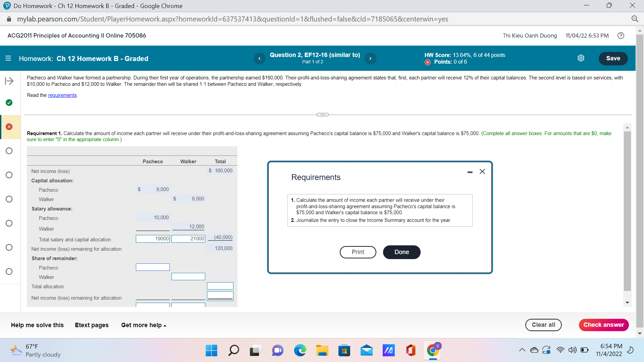Collapse the question sidebar arrow icon
Viewport: 644px width, 362px height.
click(x=9, y=81)
